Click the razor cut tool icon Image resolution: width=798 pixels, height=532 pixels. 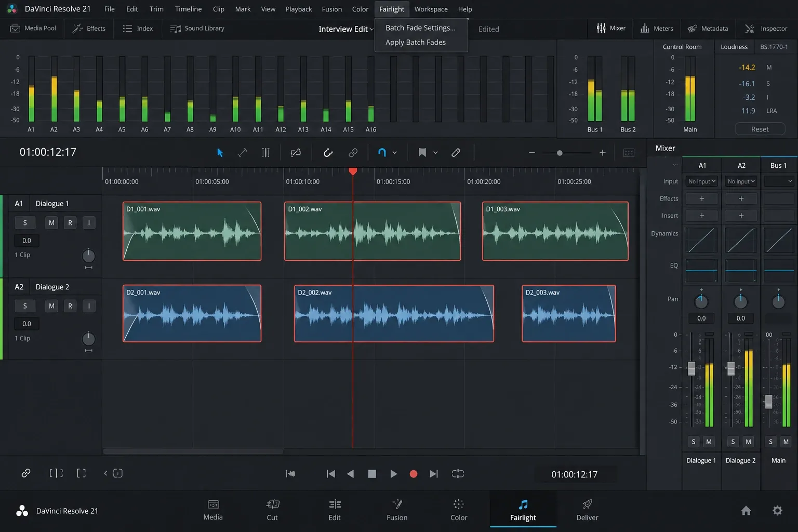pyautogui.click(x=296, y=153)
